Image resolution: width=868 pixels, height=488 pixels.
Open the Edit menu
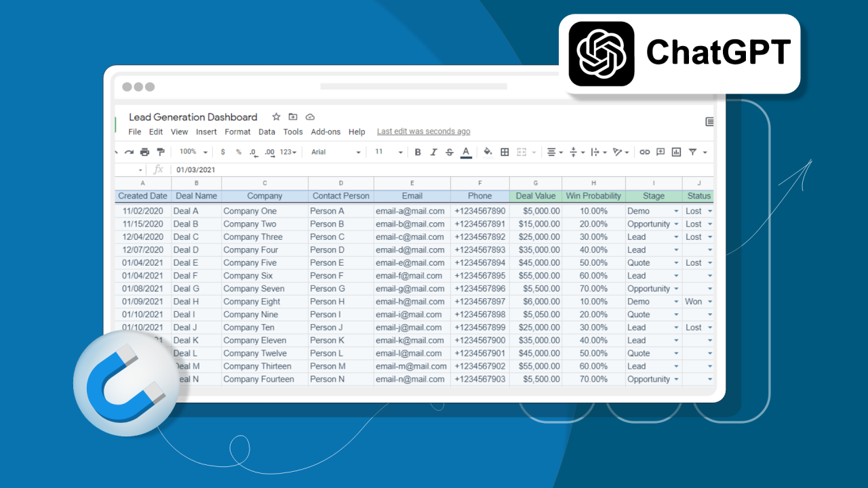click(156, 131)
